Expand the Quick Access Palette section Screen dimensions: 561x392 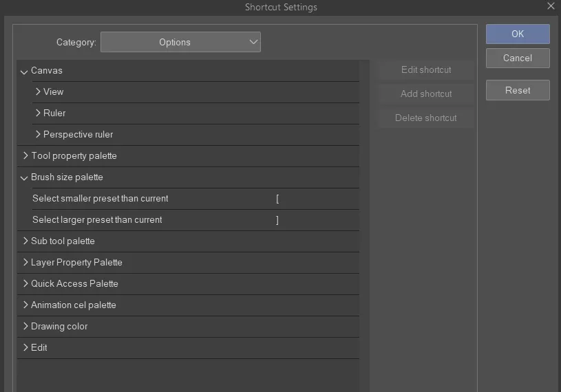click(x=25, y=283)
